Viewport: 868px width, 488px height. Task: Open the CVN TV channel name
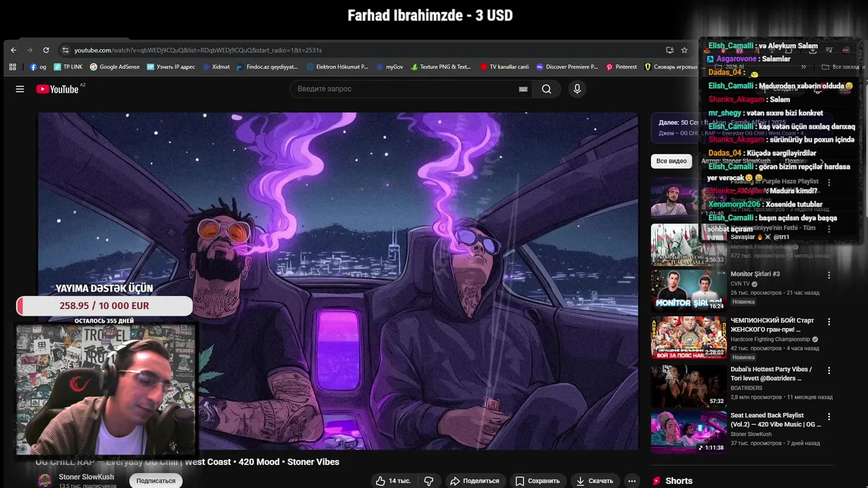pos(740,284)
